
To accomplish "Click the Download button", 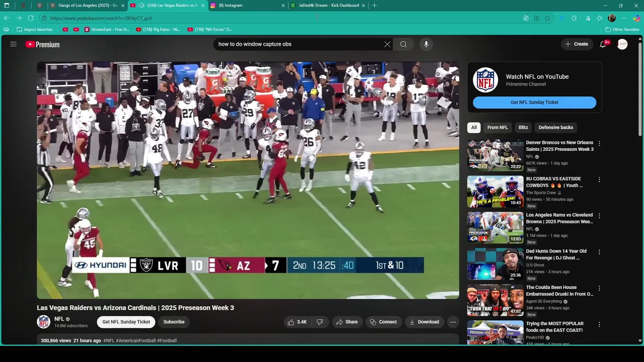I will coord(424,322).
